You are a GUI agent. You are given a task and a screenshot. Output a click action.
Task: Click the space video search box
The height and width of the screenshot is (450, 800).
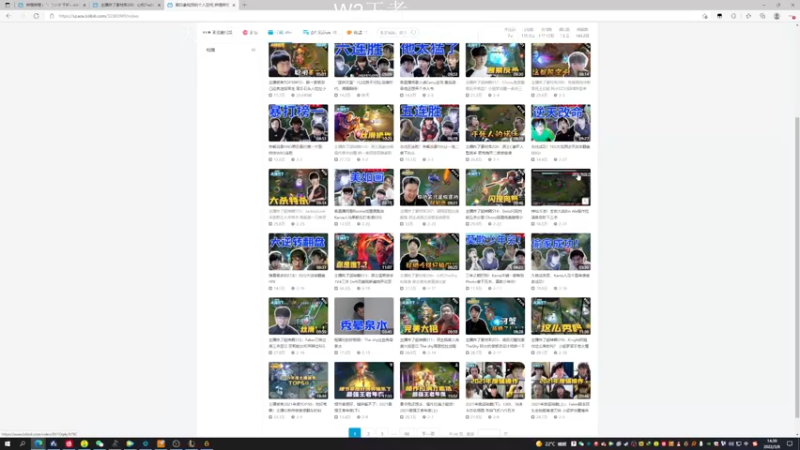(398, 33)
